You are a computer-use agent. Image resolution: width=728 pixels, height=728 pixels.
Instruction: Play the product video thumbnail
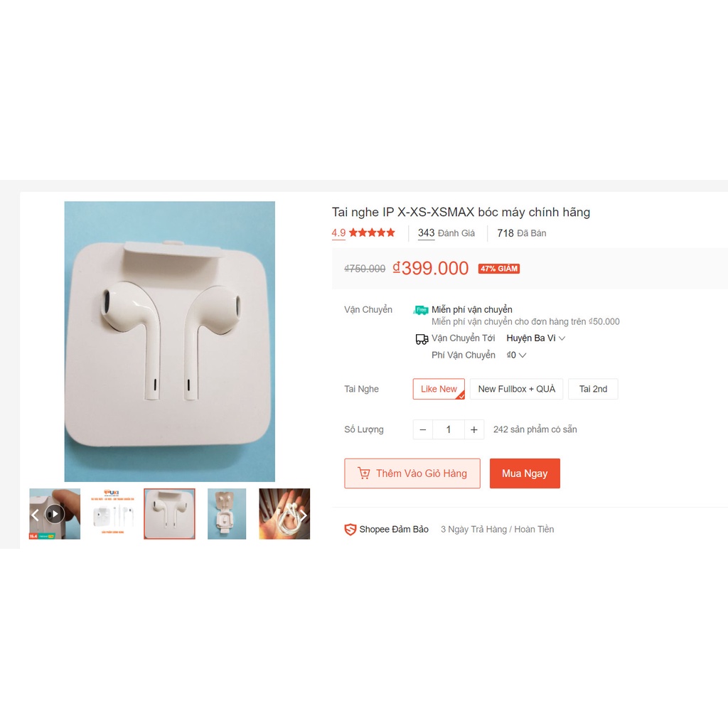55,514
